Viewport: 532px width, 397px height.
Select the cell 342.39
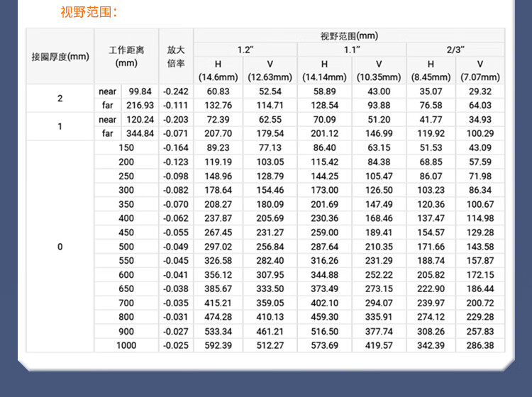(431, 345)
